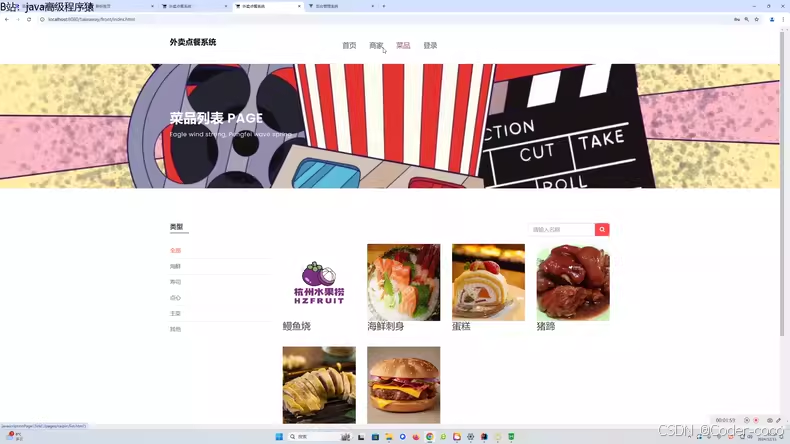The width and height of the screenshot is (790, 444).
Task: Filter dishes by 寿司 category
Action: [175, 282]
